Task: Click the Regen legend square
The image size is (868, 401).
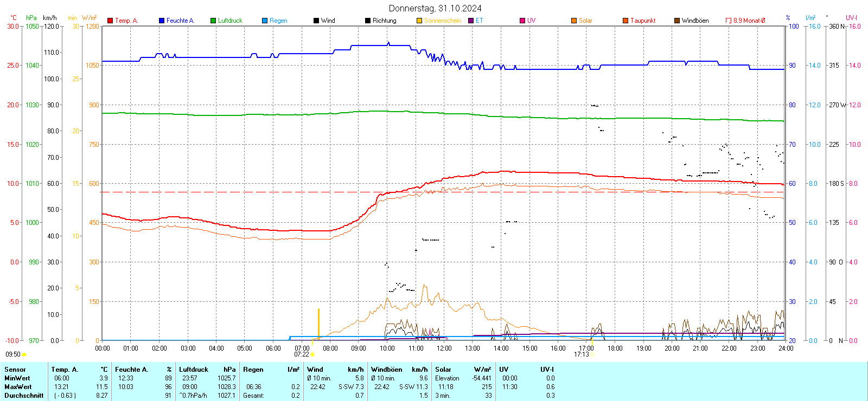Action: point(265,21)
